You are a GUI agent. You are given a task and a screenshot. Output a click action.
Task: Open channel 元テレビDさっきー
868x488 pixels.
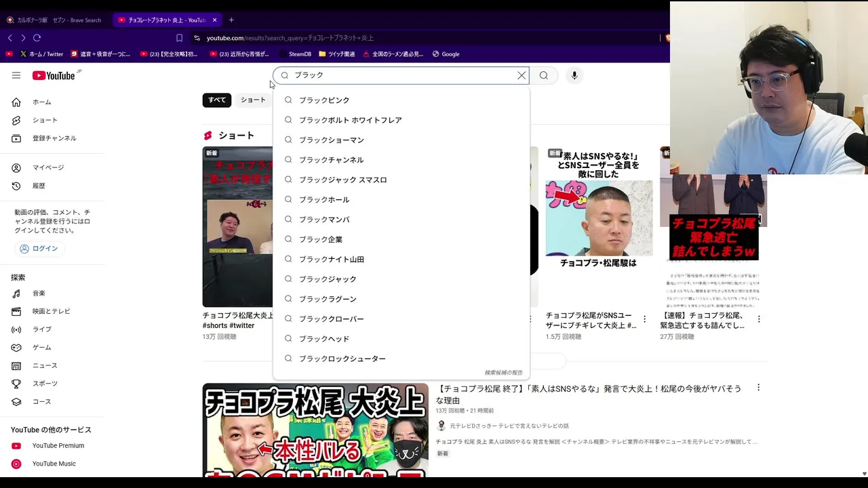509,426
